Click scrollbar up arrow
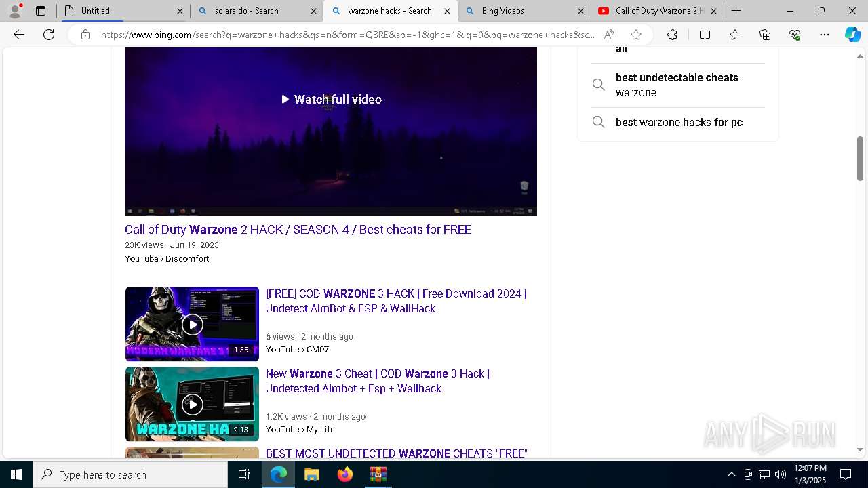This screenshot has width=868, height=488. click(x=860, y=56)
